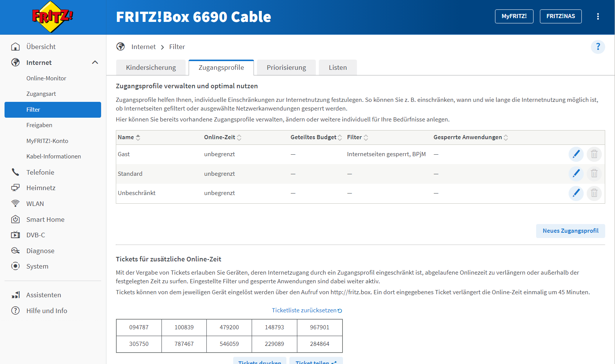
Task: Click the Smart Home icon
Action: [x=15, y=219]
